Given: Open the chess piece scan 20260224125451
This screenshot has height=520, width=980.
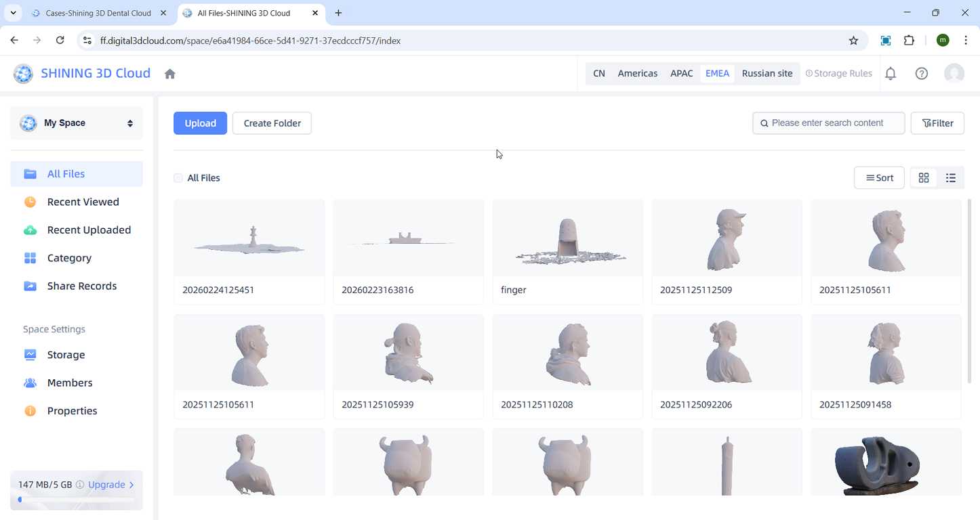Looking at the screenshot, I should (249, 238).
